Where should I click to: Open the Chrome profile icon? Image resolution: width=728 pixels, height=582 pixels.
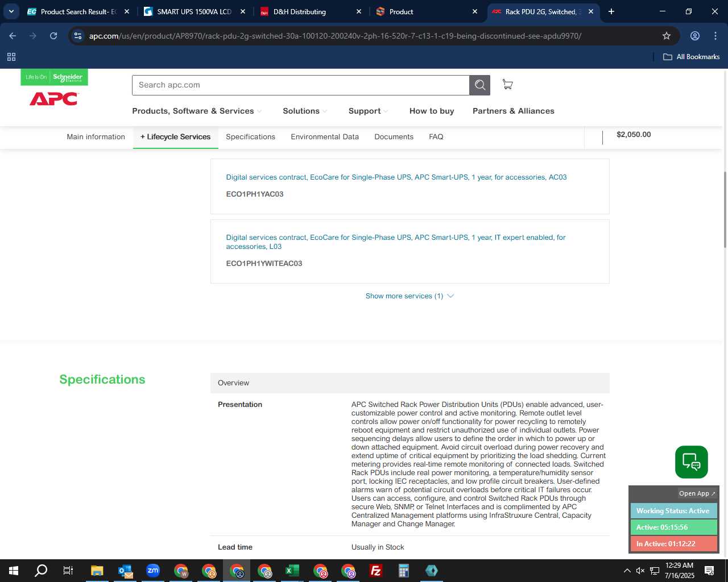tap(694, 36)
